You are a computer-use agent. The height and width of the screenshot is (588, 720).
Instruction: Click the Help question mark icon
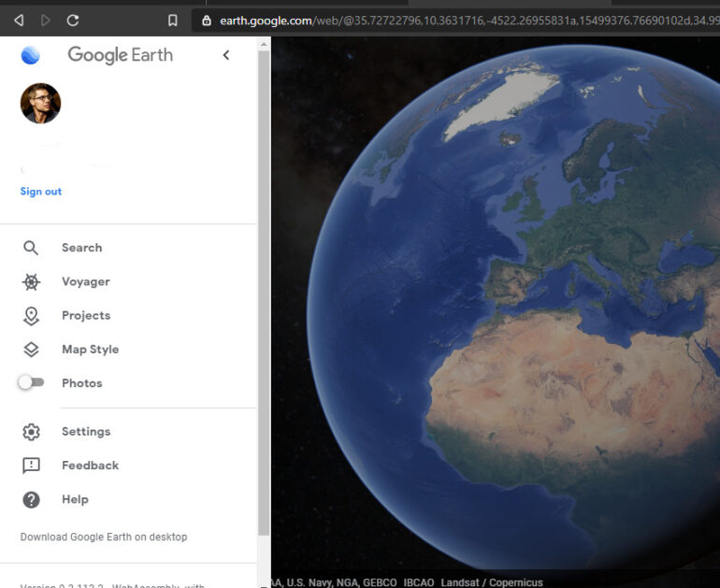[31, 499]
